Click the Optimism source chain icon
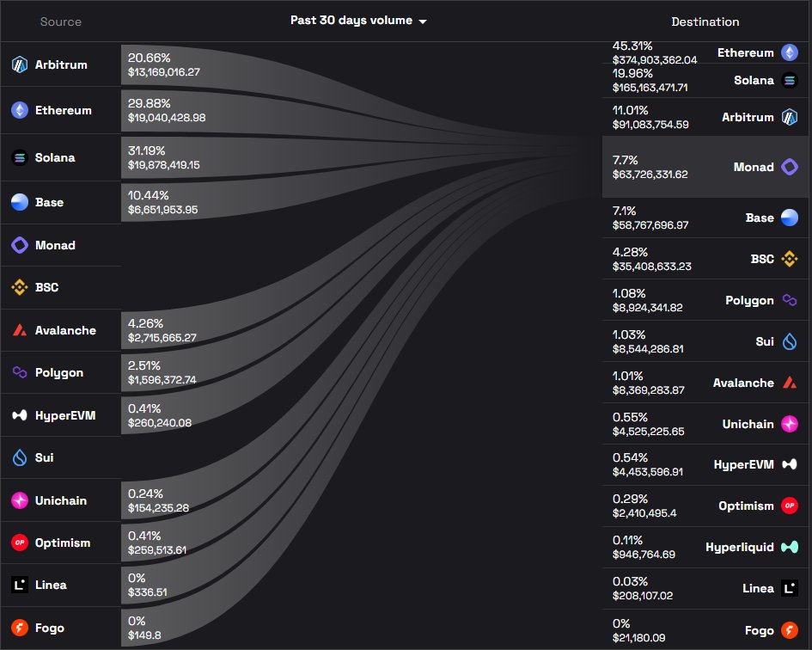The width and height of the screenshot is (812, 650). [20, 543]
